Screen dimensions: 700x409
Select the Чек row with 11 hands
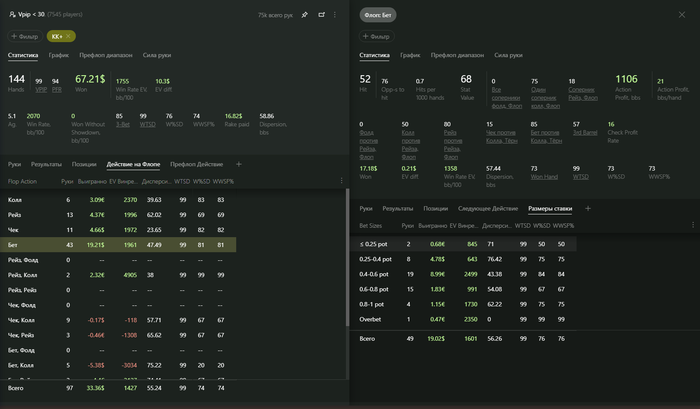(118, 230)
